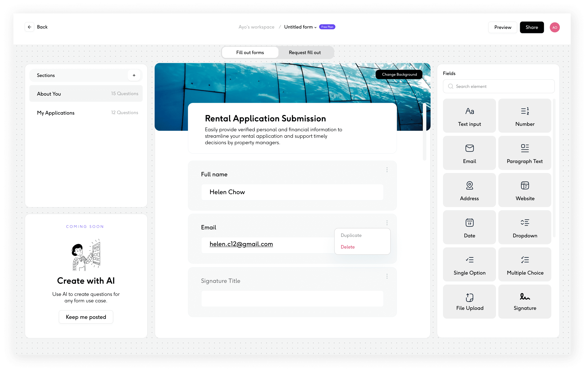The width and height of the screenshot is (588, 372).
Task: Open Full name field options menu
Action: (387, 170)
